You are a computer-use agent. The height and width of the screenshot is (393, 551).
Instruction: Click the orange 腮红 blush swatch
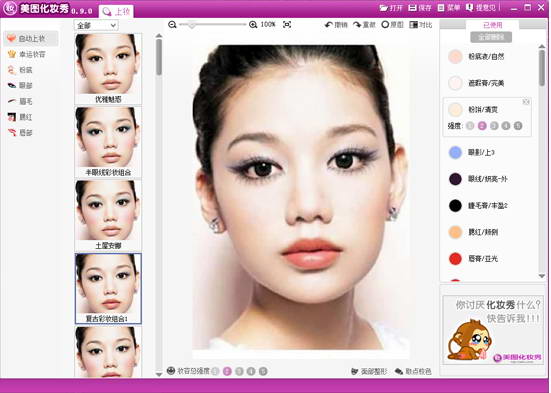tap(455, 232)
